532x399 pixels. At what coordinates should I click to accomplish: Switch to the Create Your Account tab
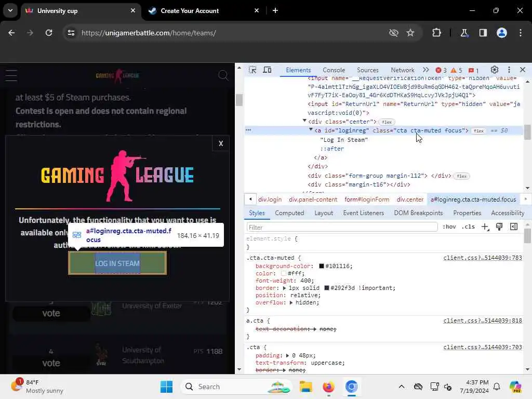pyautogui.click(x=204, y=10)
